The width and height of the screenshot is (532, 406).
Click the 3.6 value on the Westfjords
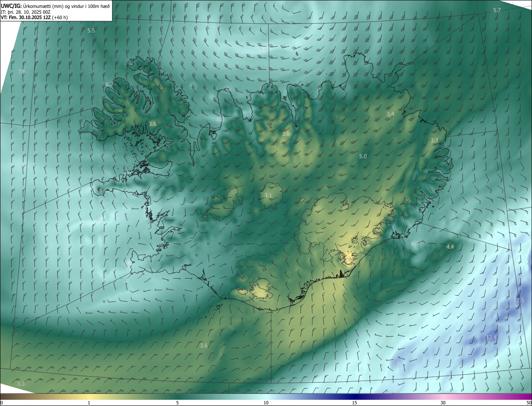[x=153, y=124]
